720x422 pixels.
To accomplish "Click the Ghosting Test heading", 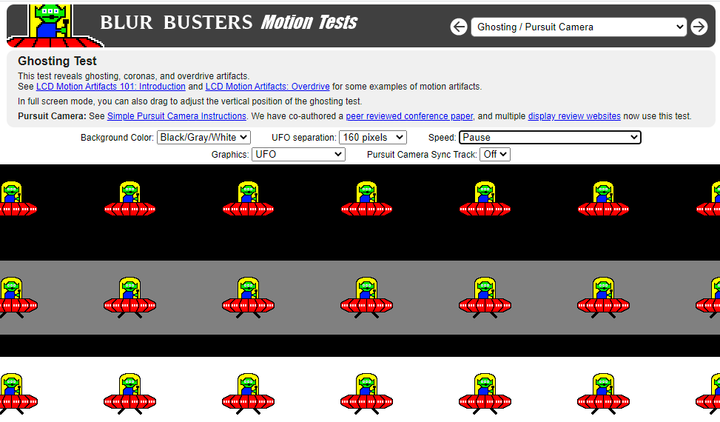I will click(x=57, y=61).
